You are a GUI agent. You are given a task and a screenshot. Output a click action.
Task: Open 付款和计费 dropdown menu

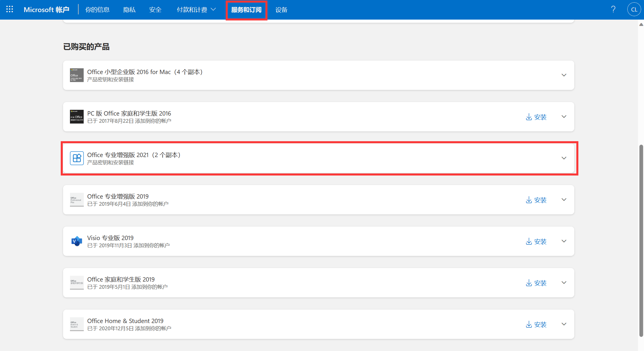pos(196,10)
